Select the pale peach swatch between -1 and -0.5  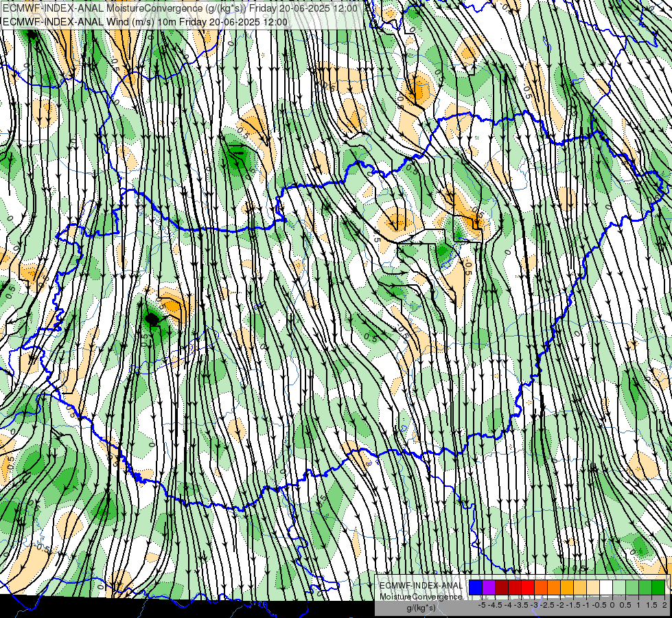(x=593, y=588)
